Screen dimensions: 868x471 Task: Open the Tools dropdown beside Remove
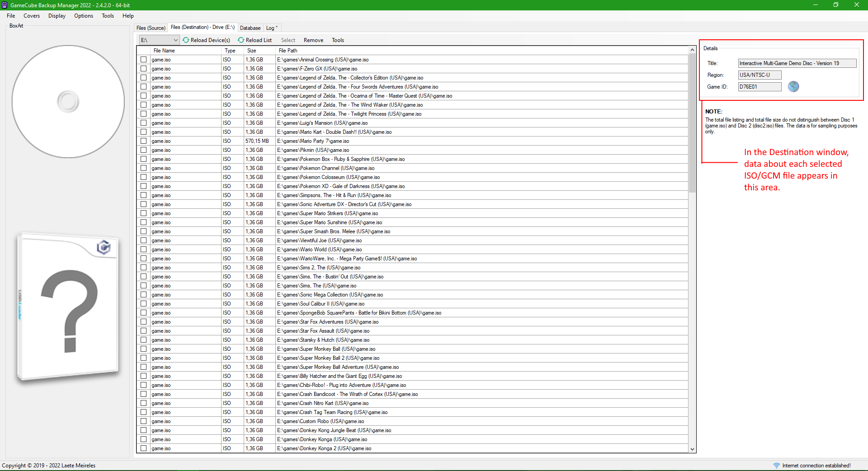point(338,40)
